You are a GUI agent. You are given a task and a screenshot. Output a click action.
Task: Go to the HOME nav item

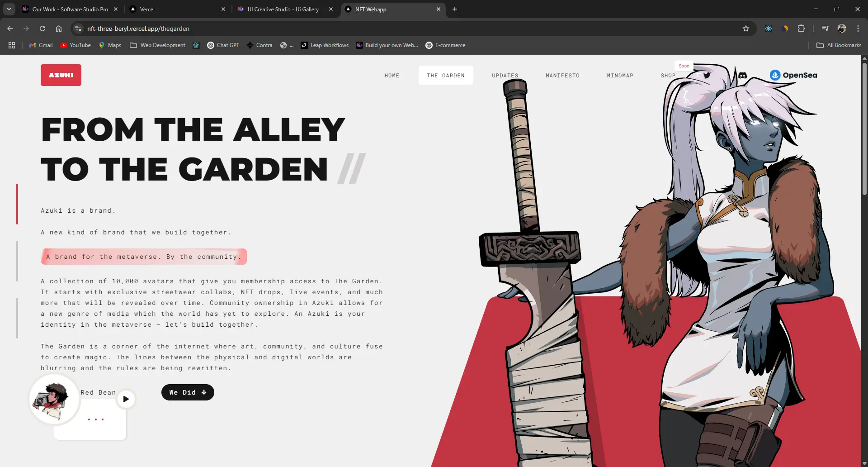(392, 76)
